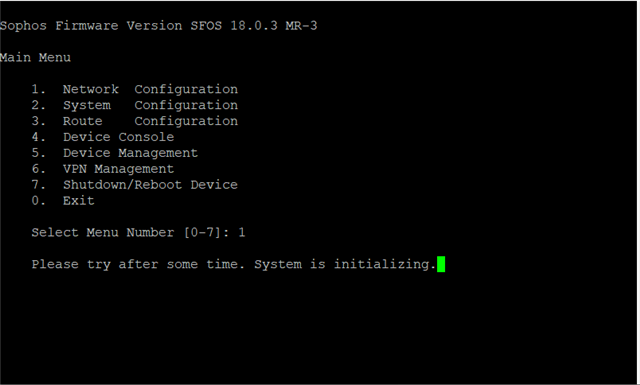Click the number 7 beside Shutdown/Reboot

pos(38,185)
